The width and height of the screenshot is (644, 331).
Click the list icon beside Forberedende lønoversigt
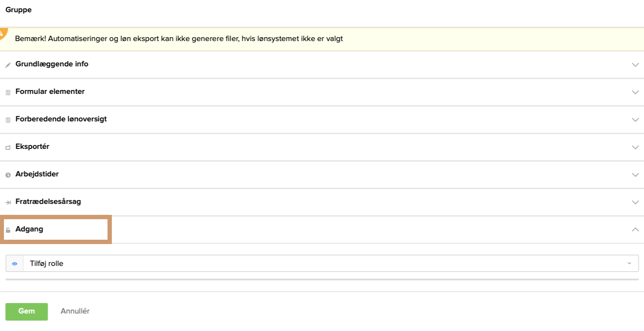(8, 120)
